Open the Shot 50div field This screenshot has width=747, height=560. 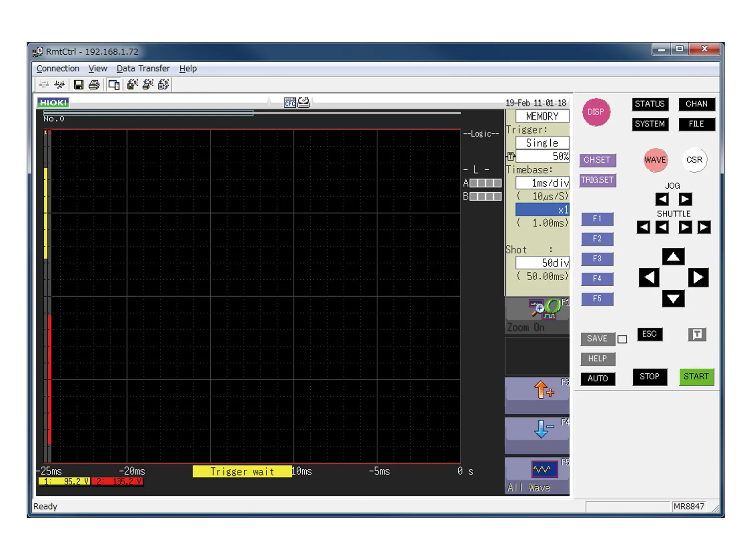[x=542, y=262]
